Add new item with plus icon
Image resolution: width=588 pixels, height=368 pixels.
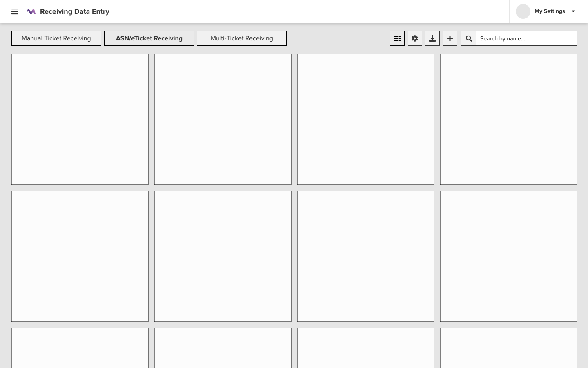tap(450, 38)
